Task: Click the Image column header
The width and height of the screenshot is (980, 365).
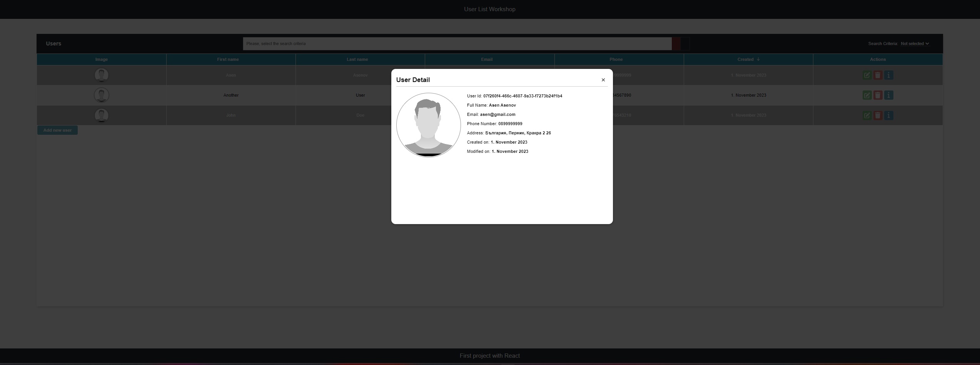Action: [x=102, y=59]
